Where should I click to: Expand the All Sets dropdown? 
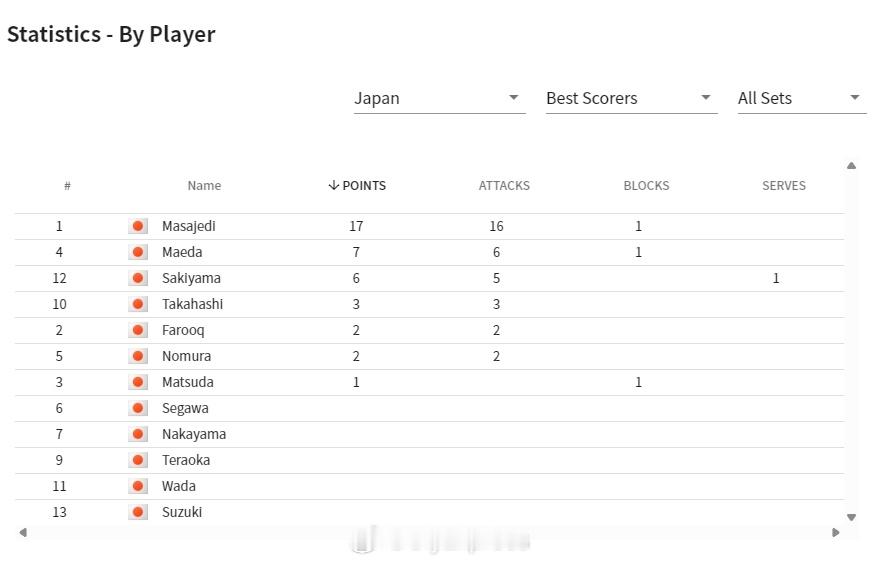point(802,98)
